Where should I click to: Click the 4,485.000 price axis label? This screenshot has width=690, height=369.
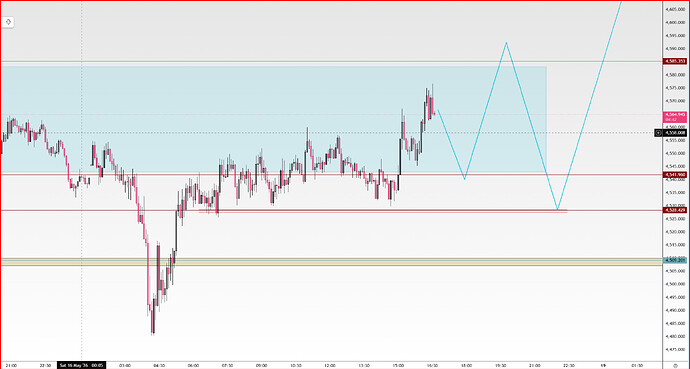675,324
